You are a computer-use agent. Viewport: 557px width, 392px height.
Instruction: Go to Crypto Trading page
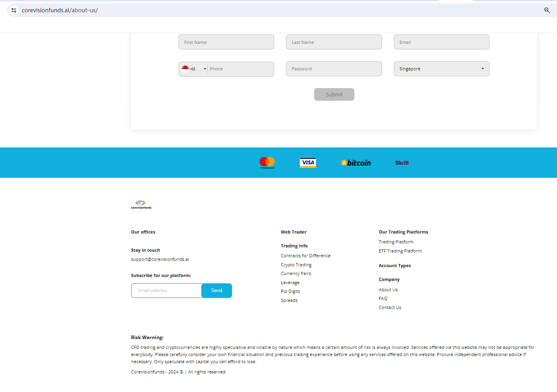click(296, 265)
